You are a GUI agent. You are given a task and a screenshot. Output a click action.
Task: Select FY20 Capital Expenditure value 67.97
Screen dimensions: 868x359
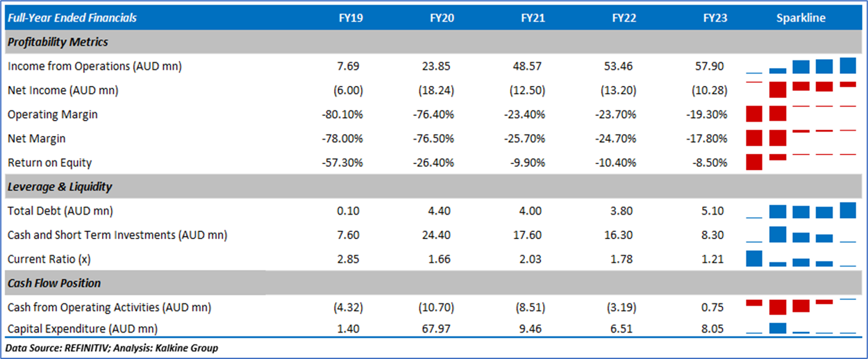click(x=442, y=329)
